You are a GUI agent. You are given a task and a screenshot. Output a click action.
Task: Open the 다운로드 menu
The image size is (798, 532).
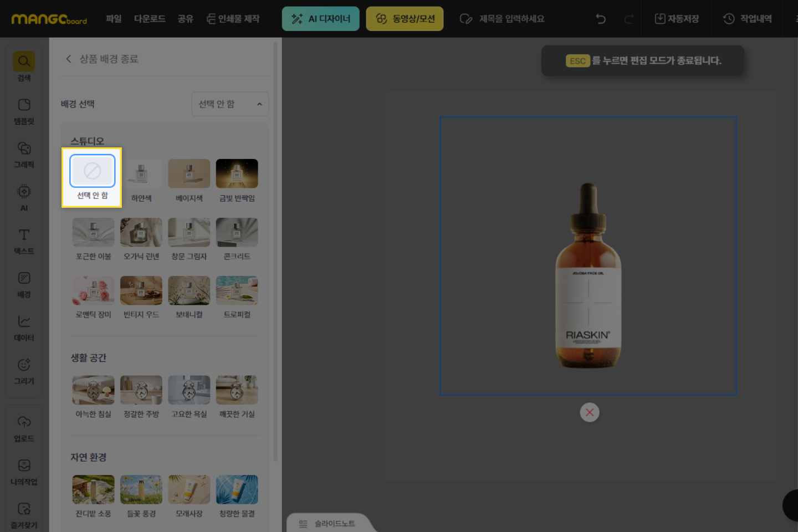point(150,19)
